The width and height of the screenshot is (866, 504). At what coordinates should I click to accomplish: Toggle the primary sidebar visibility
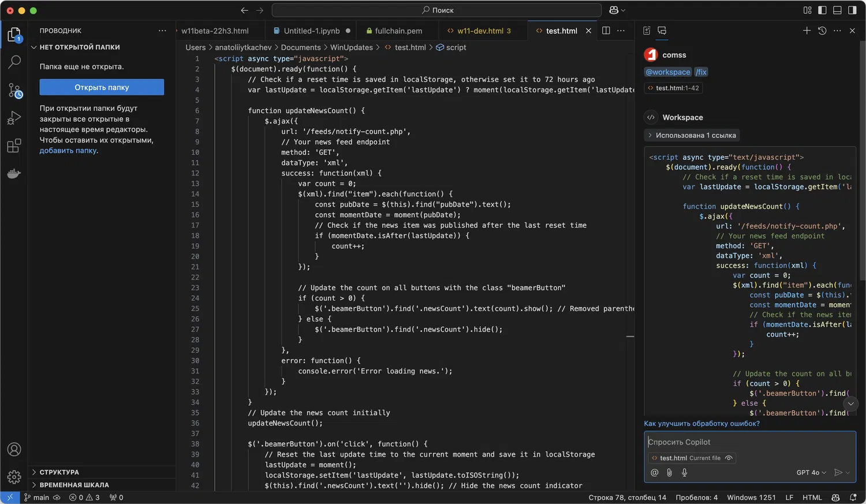(x=822, y=10)
